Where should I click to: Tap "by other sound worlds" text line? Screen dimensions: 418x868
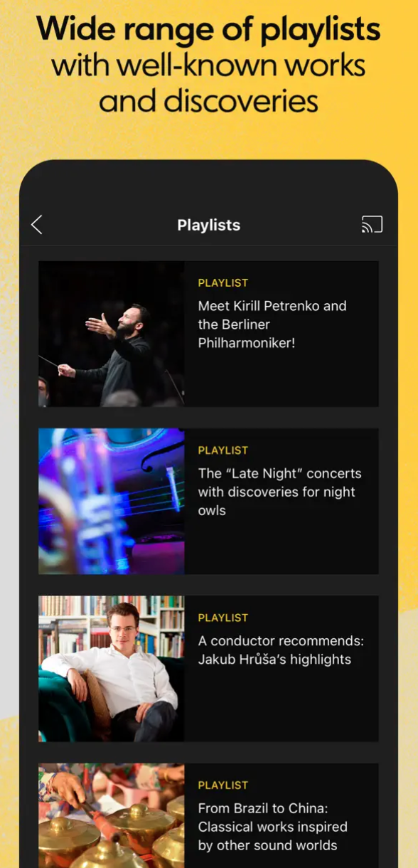(x=267, y=845)
